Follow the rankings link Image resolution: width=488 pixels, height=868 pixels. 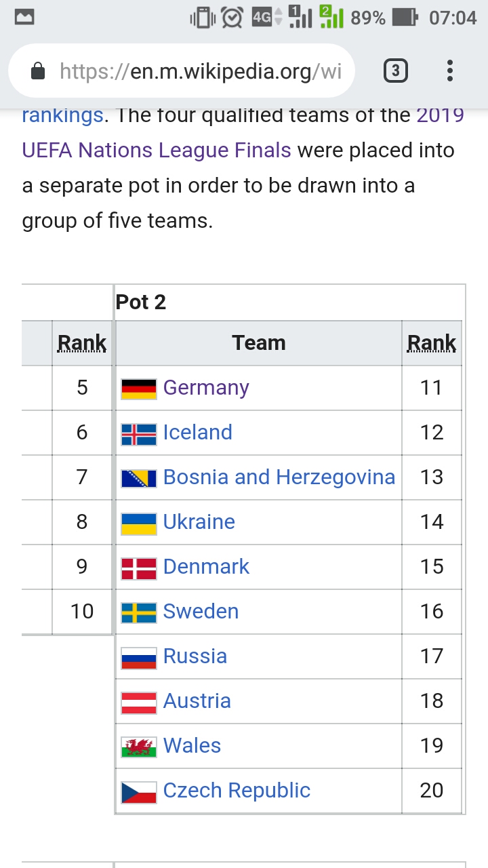click(x=62, y=115)
